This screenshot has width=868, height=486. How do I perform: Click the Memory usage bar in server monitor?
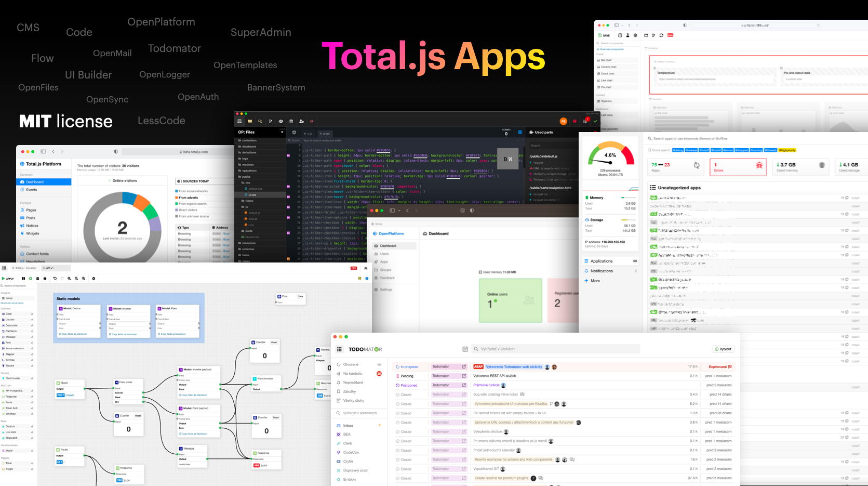(x=629, y=198)
